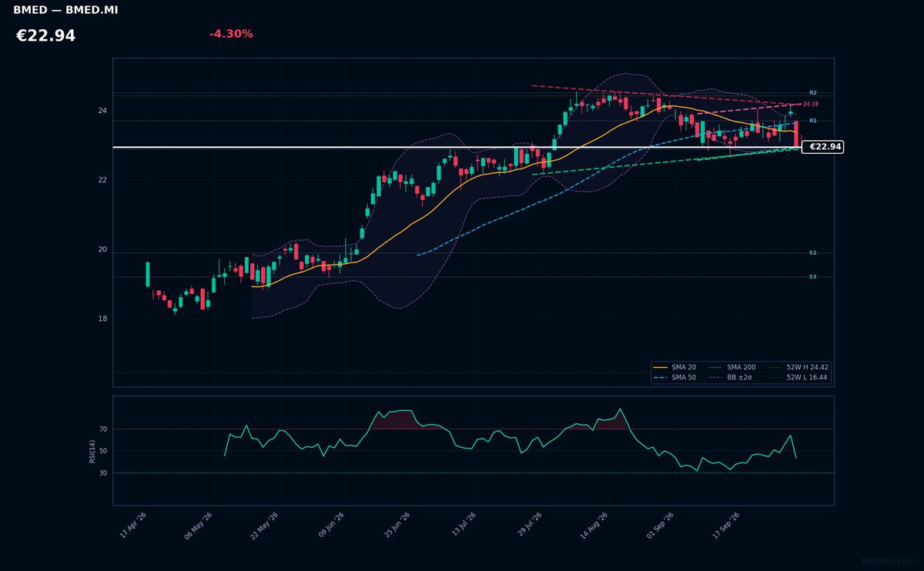
Task: Click the 50 level on the RSI axis
Action: [103, 451]
